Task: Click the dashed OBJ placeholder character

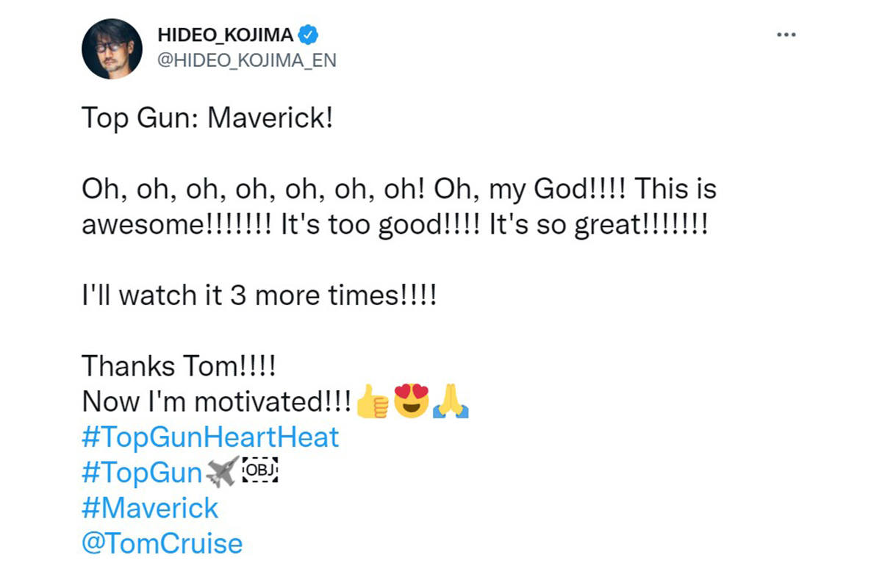Action: [x=262, y=473]
